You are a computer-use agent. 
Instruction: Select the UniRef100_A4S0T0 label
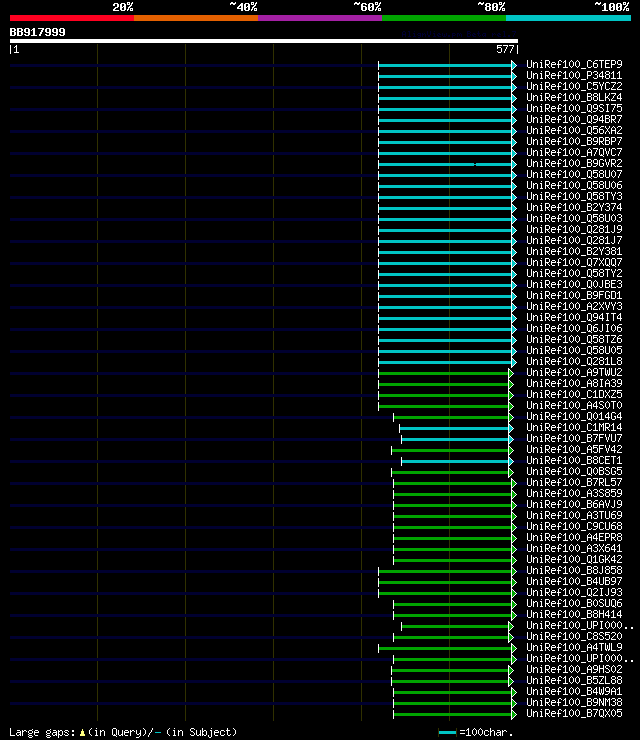click(x=574, y=405)
